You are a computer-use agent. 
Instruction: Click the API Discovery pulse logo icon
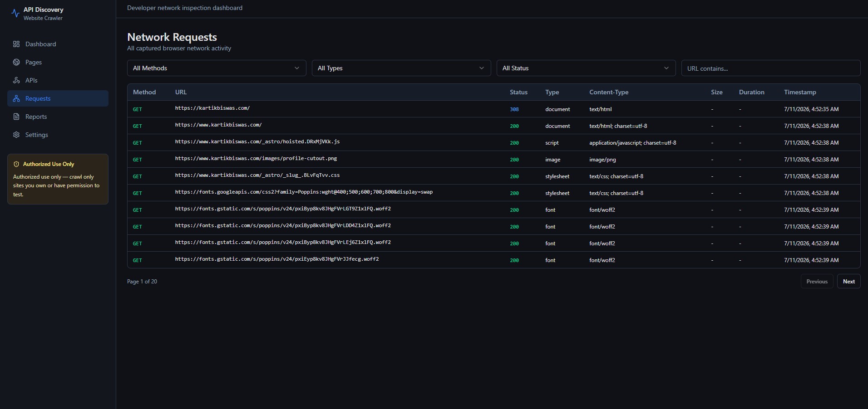[15, 14]
